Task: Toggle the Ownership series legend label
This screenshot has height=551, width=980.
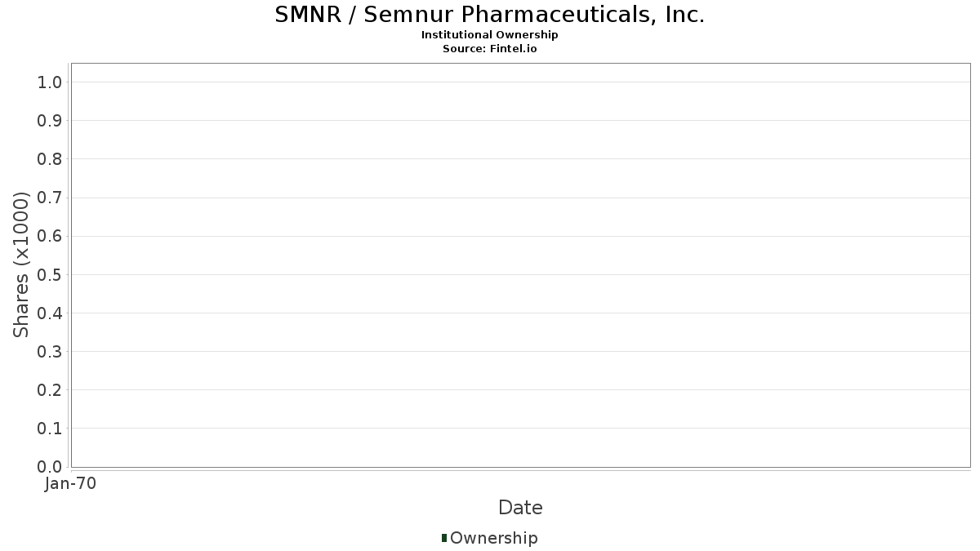Action: (493, 538)
